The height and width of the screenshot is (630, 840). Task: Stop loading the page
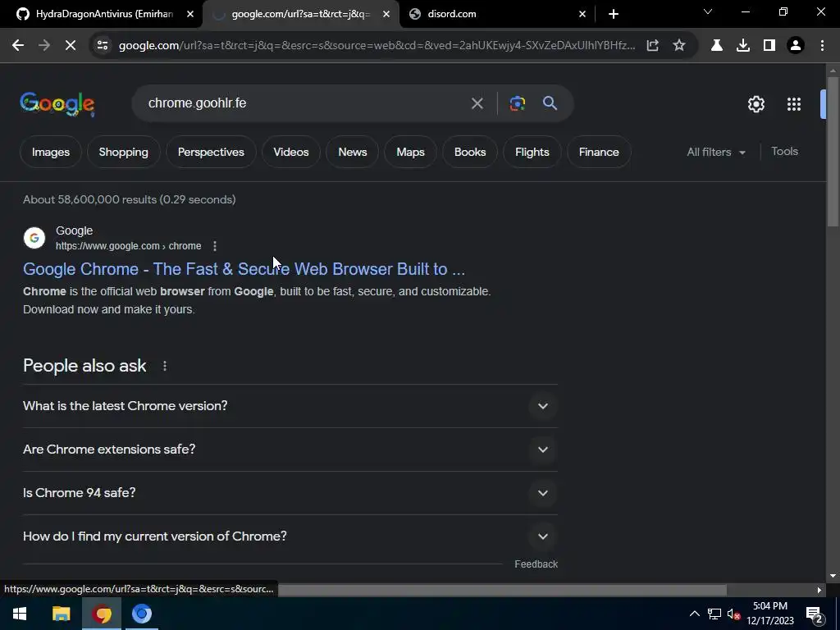click(x=71, y=46)
